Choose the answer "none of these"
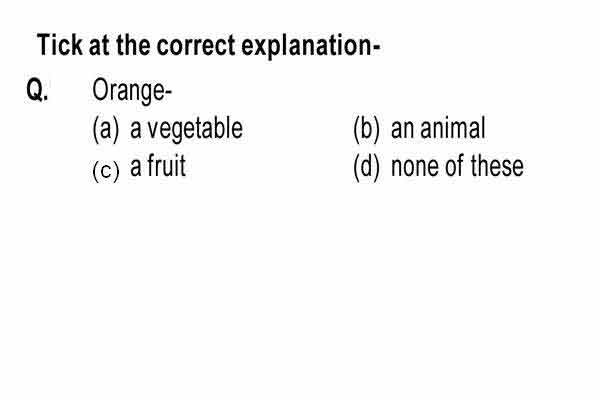Screen dimensions: 600x400 [x=457, y=165]
